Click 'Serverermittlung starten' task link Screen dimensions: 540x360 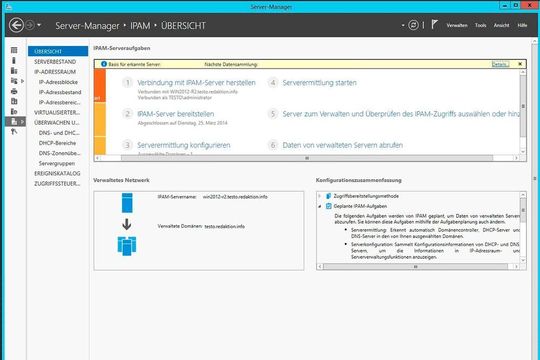pos(320,83)
